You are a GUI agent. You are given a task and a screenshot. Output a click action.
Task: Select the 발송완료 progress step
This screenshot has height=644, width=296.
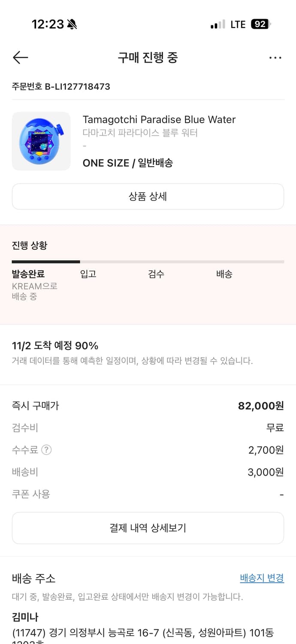tap(28, 274)
